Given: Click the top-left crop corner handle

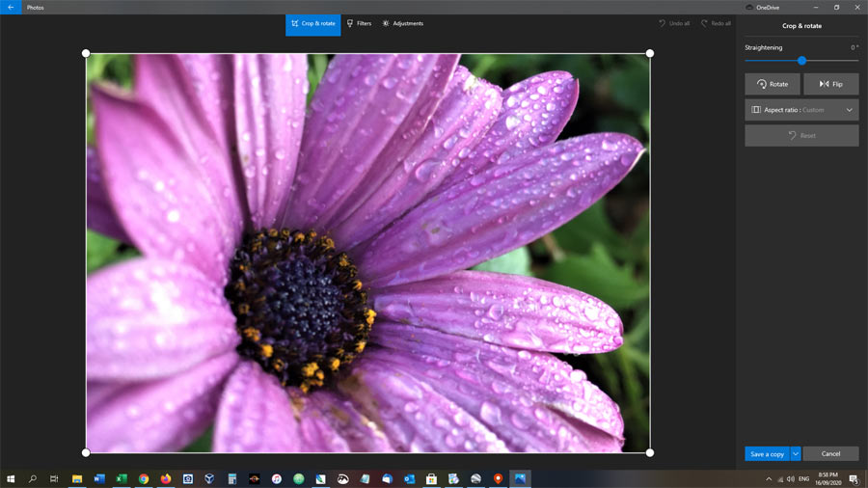Looking at the screenshot, I should pos(86,53).
